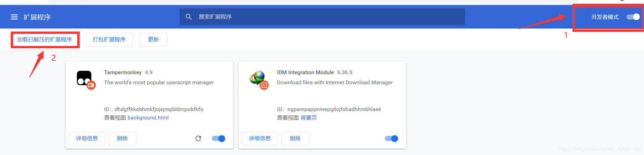Click the 更新 button

pyautogui.click(x=153, y=40)
